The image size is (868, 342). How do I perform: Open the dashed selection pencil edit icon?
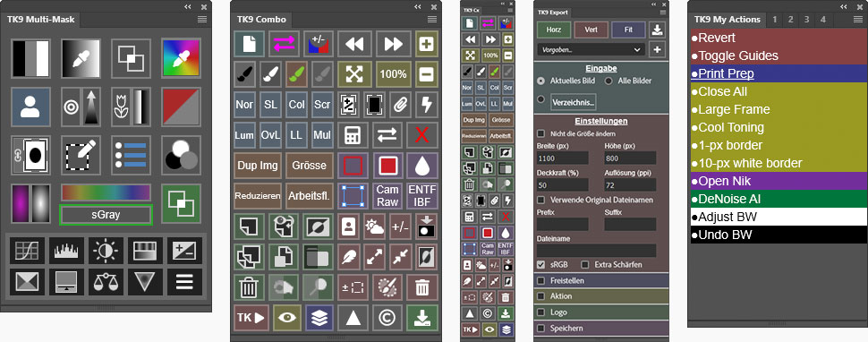(x=81, y=155)
